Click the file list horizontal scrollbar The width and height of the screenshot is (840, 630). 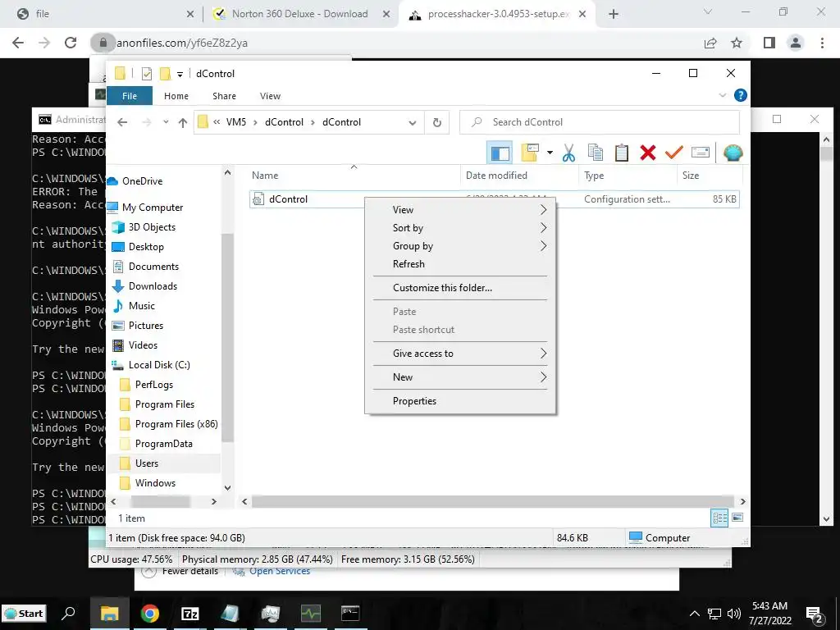click(x=493, y=502)
